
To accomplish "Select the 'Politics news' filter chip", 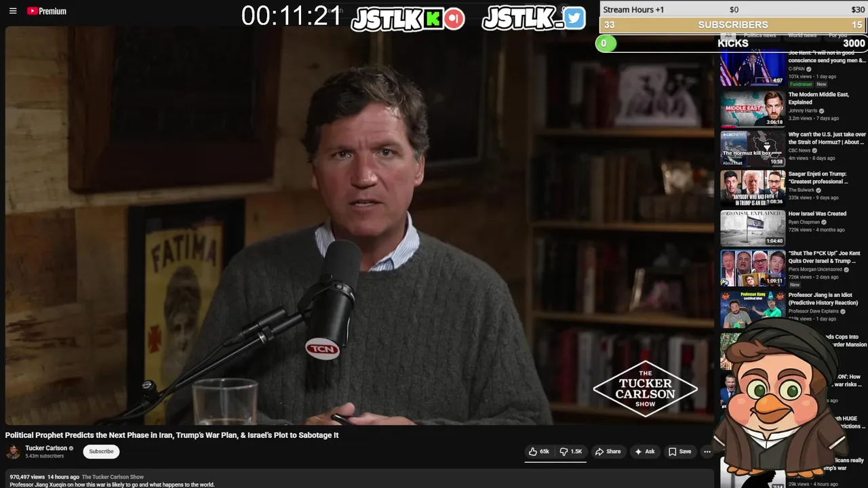I will click(x=759, y=35).
